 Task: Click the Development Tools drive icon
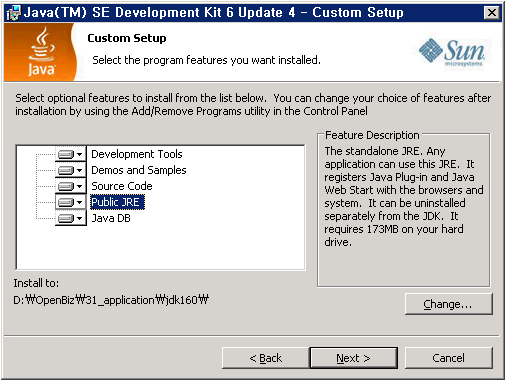point(66,154)
